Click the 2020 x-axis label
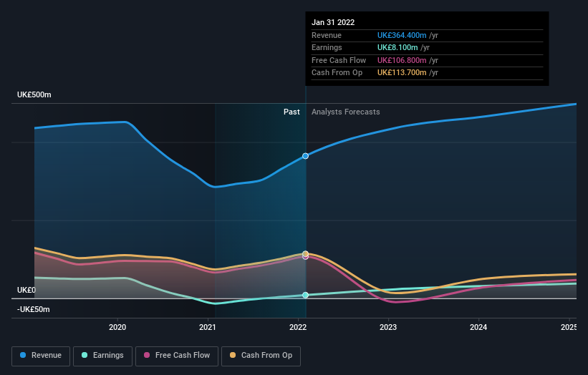Viewport: 588px width, 375px height. 117,328
